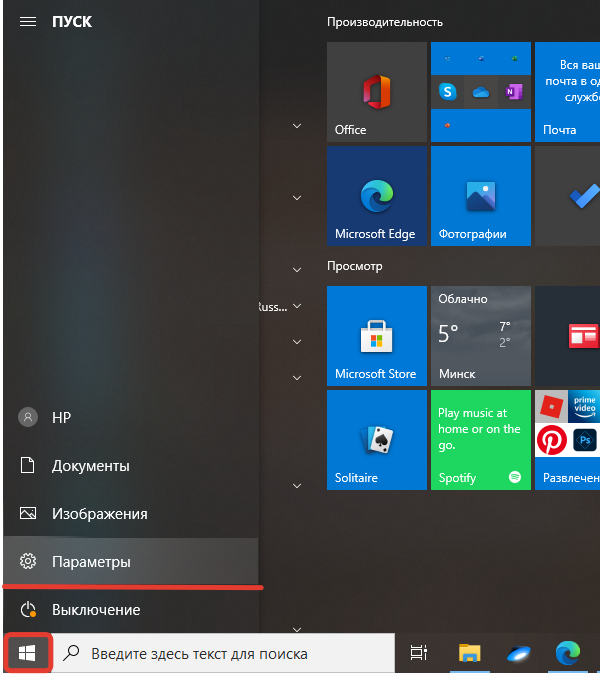This screenshot has width=600, height=675.
Task: Open the HP user account entry
Action: pyautogui.click(x=130, y=417)
